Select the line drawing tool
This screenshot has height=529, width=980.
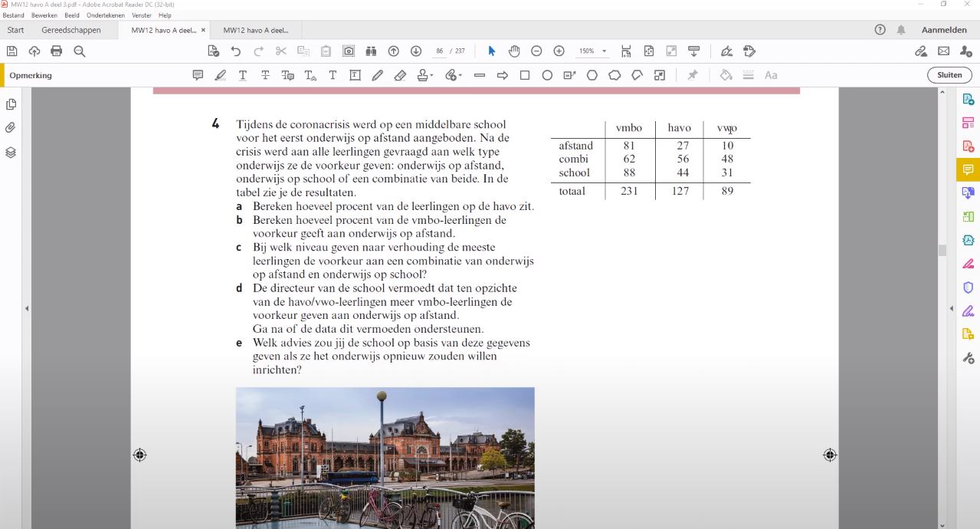[480, 75]
